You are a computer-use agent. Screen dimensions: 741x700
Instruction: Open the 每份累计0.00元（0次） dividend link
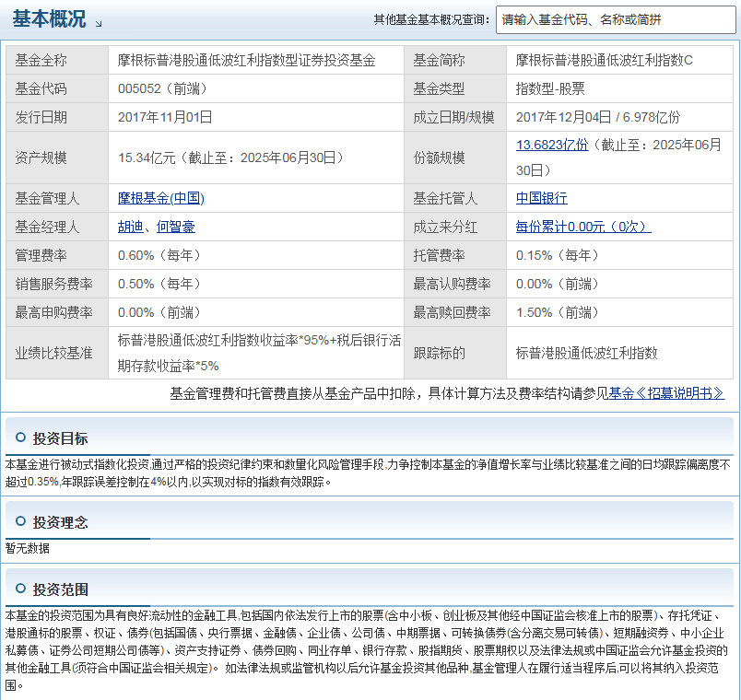coord(583,227)
